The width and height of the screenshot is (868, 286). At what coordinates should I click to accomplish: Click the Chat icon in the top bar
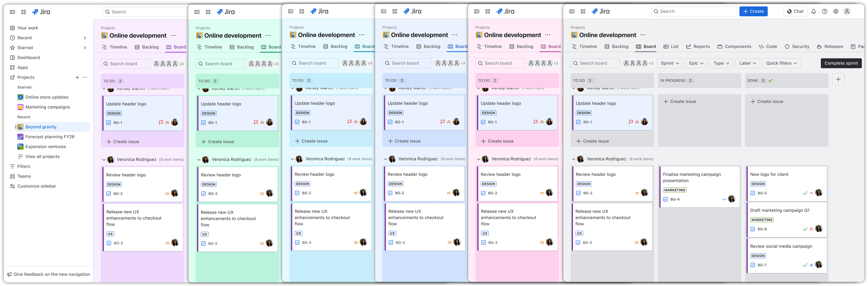click(795, 11)
